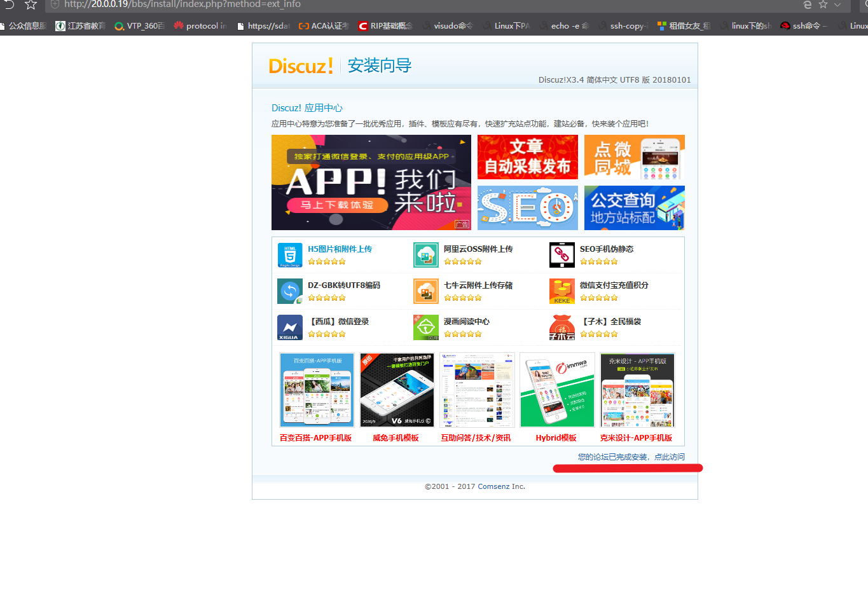Open the 百变百搭-APP手机版 red caption link

316,438
